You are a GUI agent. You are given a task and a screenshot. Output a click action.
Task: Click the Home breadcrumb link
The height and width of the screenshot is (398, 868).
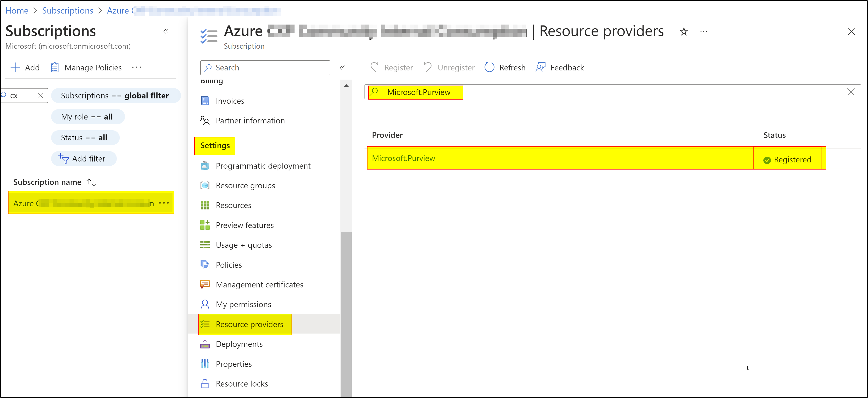17,11
